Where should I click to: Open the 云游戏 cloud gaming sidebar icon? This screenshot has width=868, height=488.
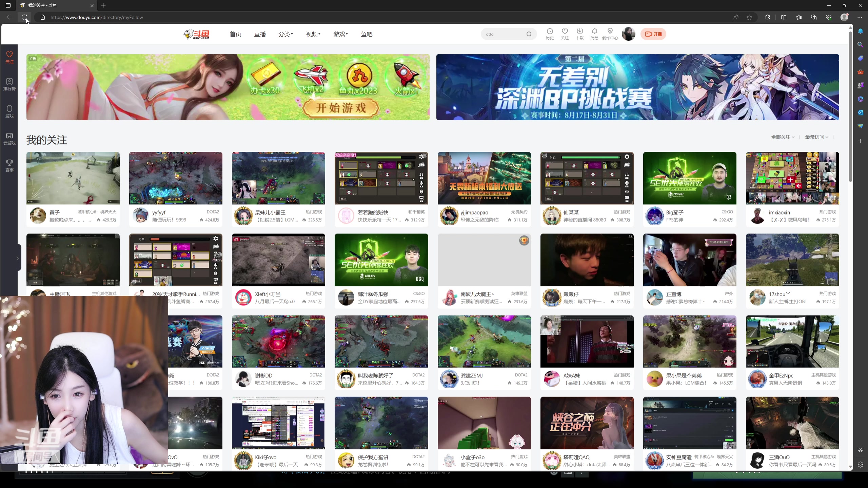click(9, 139)
